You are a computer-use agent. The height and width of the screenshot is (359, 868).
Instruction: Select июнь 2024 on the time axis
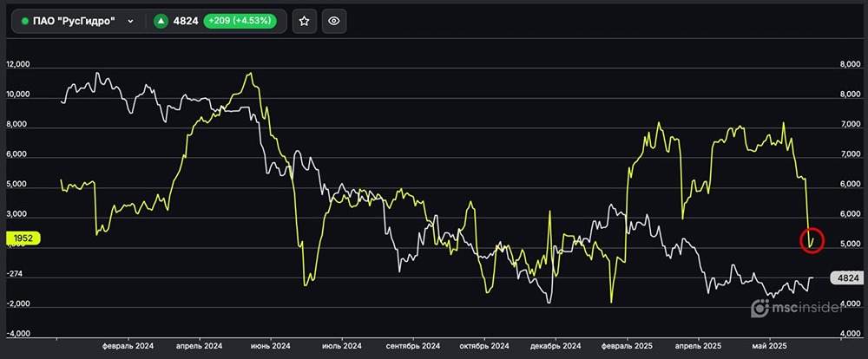click(269, 345)
